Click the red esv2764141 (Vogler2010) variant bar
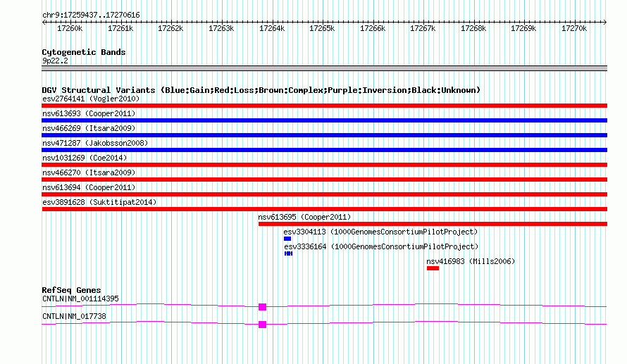 coord(324,106)
